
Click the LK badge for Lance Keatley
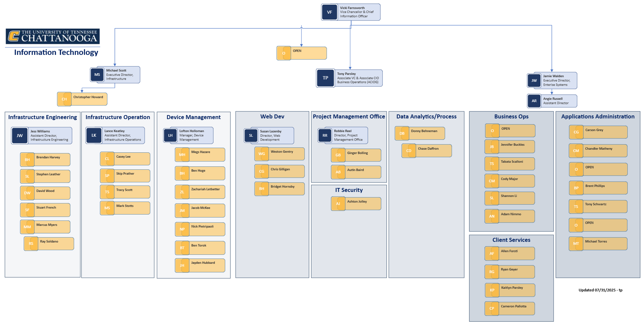94,135
